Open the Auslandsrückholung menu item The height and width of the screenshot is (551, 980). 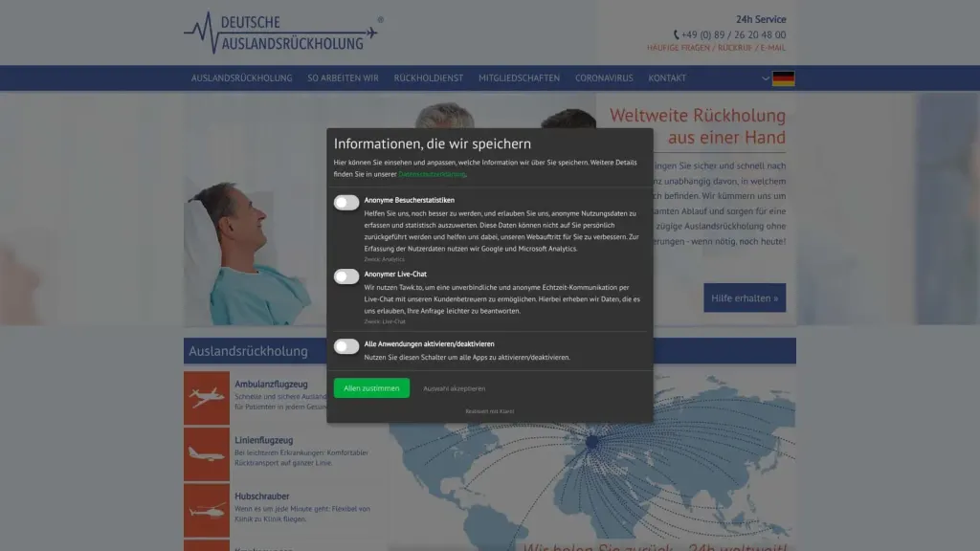(241, 78)
